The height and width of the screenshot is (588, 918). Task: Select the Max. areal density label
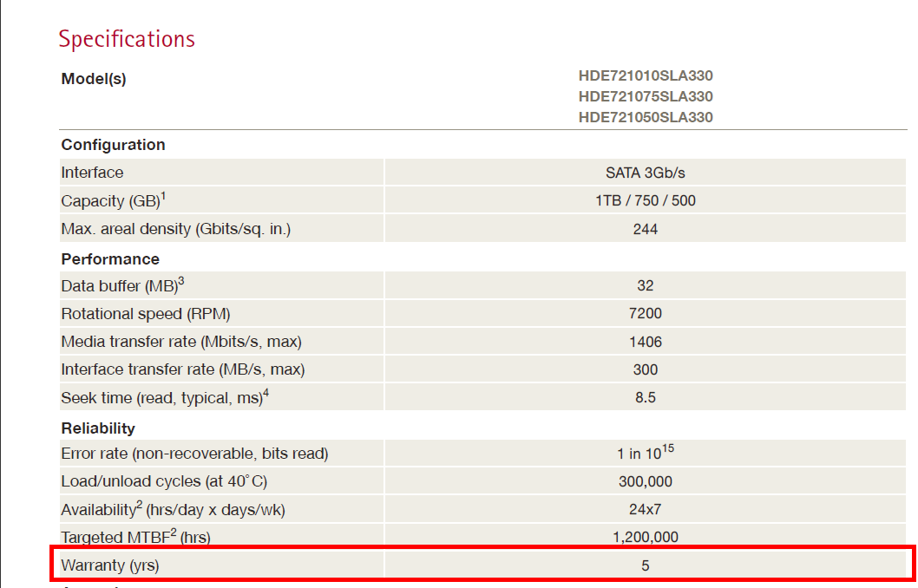(x=176, y=229)
